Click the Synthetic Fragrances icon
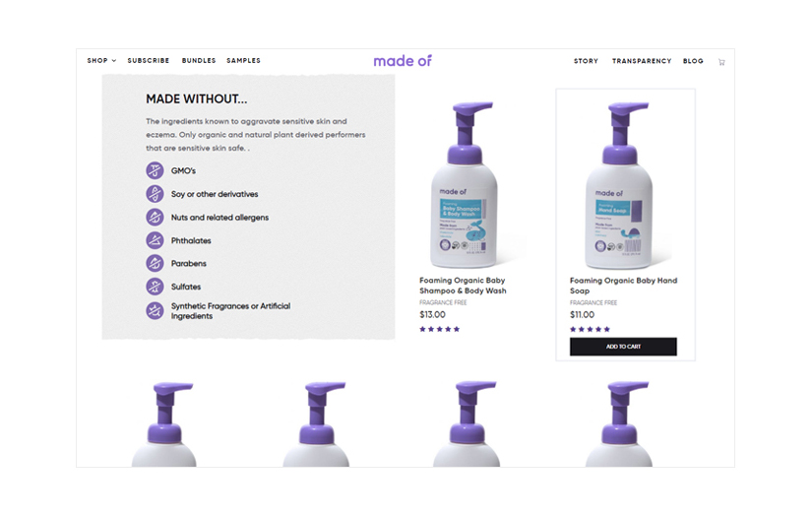Screen dimensions: 812x517 click(x=155, y=311)
